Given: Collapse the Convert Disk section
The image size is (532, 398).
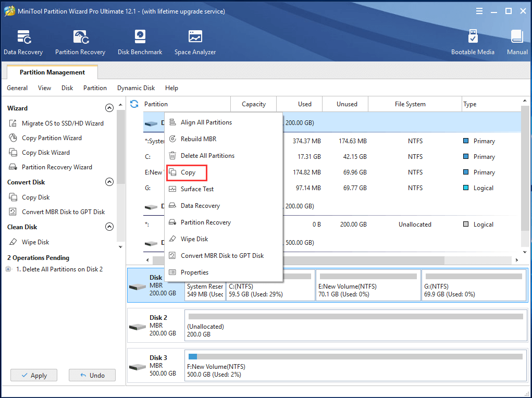Looking at the screenshot, I should coord(109,182).
